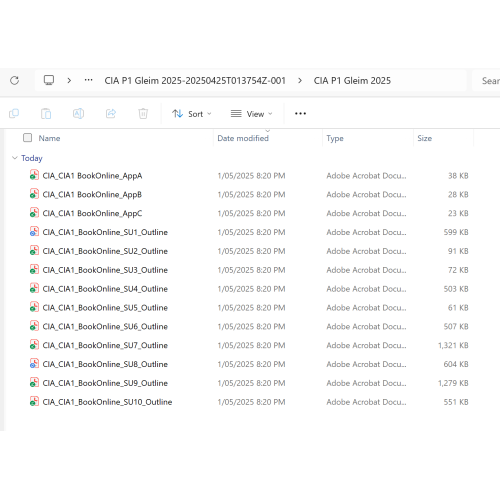500x500 pixels.
Task: Focus the Search box
Action: tap(486, 80)
